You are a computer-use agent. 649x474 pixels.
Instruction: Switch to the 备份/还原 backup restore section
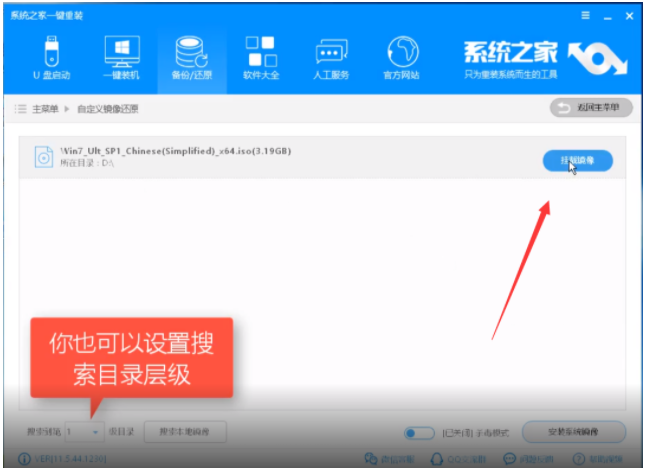coord(189,58)
